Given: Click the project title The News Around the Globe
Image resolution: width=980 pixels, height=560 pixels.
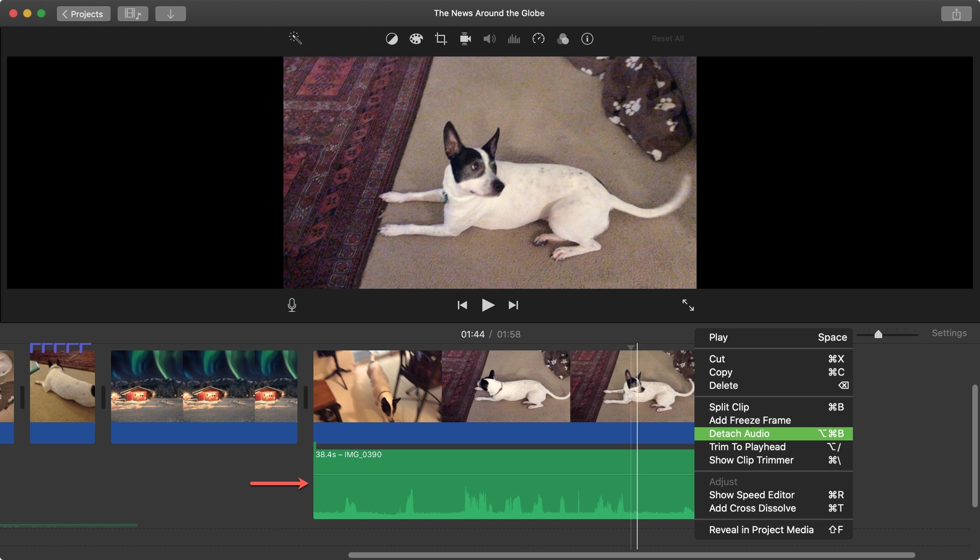Looking at the screenshot, I should [489, 13].
